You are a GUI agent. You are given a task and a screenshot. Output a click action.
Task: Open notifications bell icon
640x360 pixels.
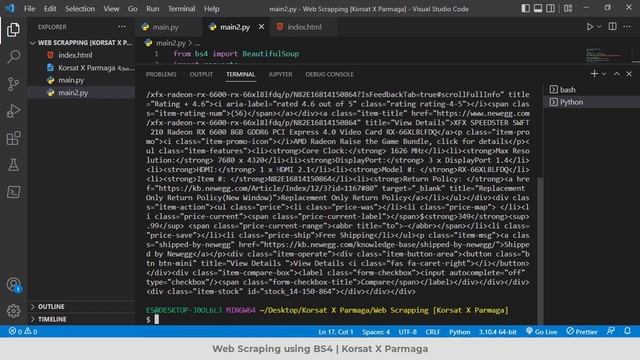[x=627, y=331]
